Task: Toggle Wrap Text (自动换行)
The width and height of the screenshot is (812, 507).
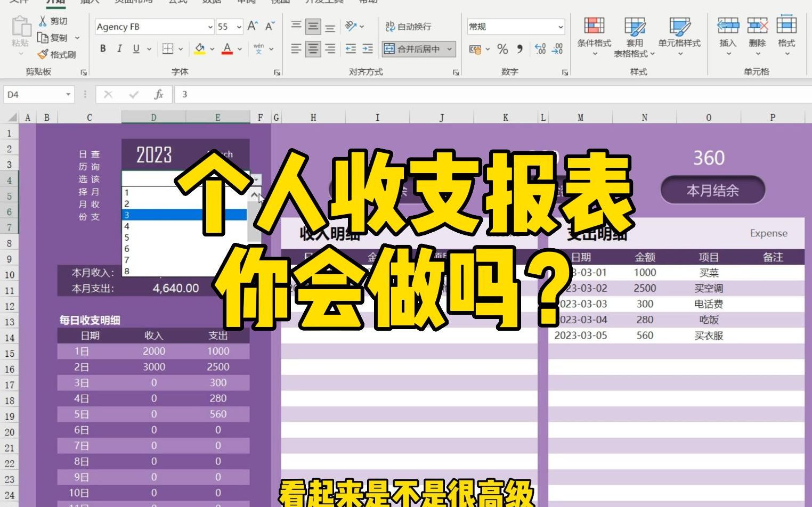Action: [x=408, y=26]
